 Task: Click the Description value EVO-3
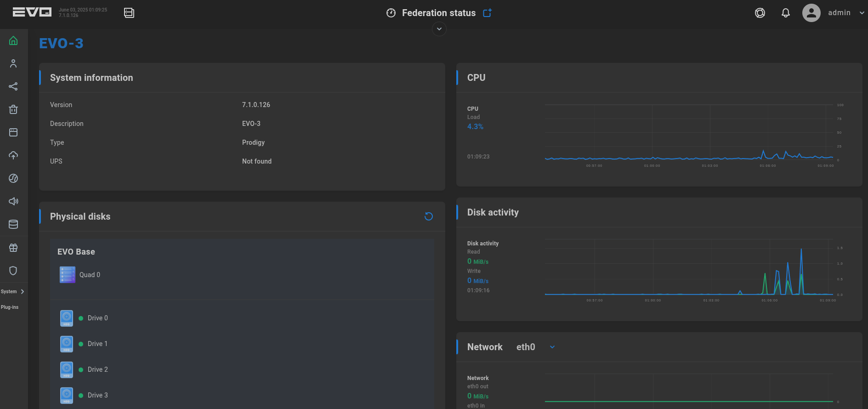pyautogui.click(x=251, y=124)
